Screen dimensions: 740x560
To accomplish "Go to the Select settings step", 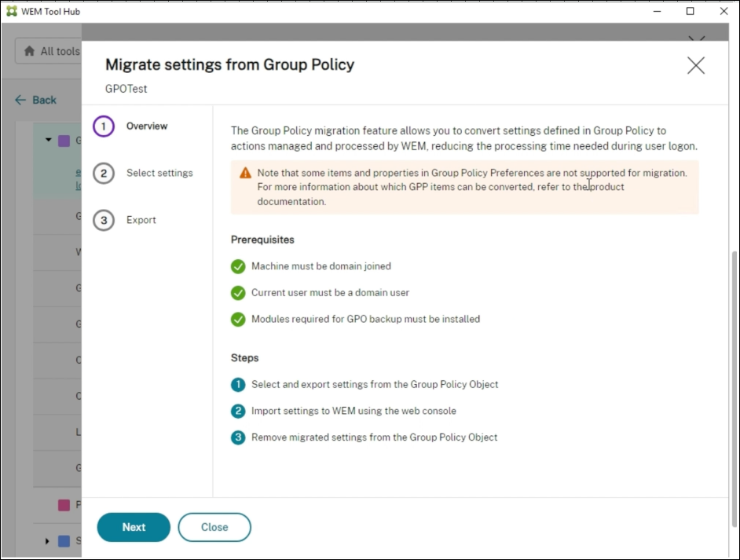I will (159, 174).
